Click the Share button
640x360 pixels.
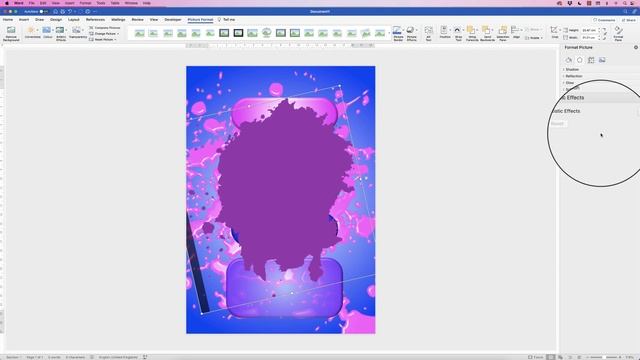(x=629, y=20)
